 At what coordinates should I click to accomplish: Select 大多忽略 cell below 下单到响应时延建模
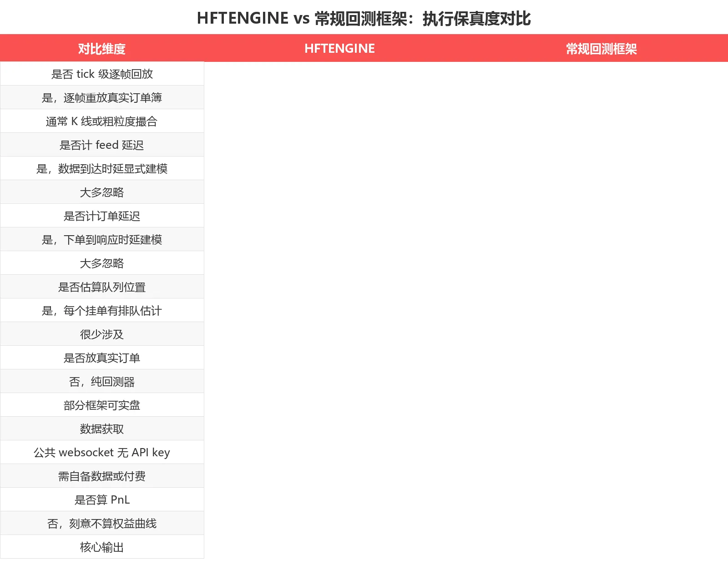click(x=102, y=263)
